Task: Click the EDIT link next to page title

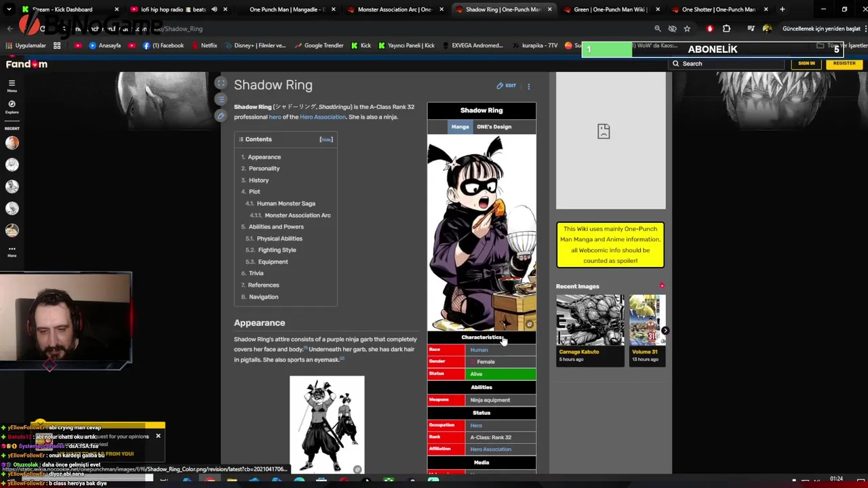Action: (x=506, y=85)
